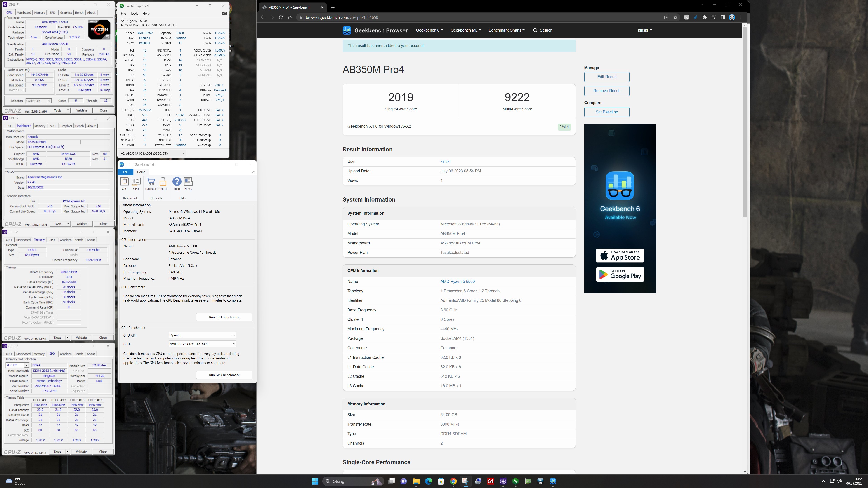Open the ZenTimings memory module selector dropdown
Viewport: 868px width, 488px height.
(152, 153)
